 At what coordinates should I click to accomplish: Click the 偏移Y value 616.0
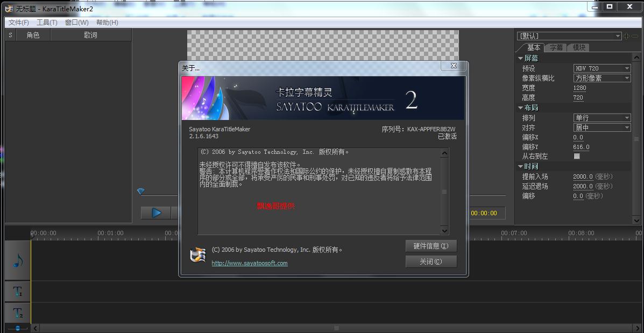[581, 147]
